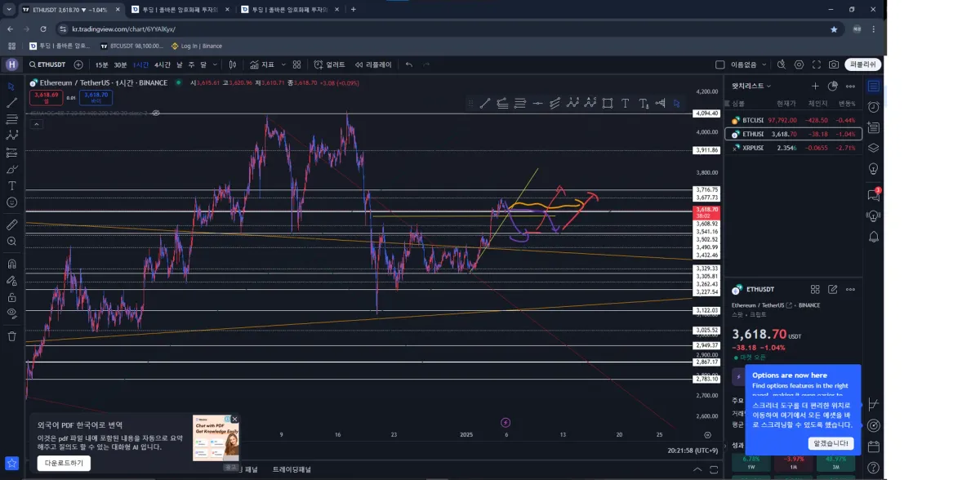Select the trend line drawing tool
The image size is (980, 480).
(x=11, y=103)
